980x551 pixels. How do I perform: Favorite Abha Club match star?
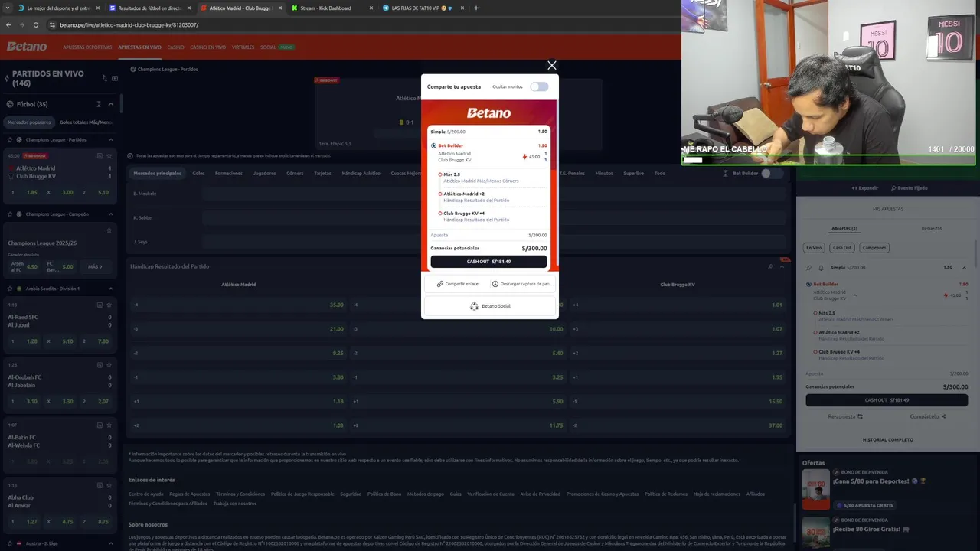coord(109,485)
